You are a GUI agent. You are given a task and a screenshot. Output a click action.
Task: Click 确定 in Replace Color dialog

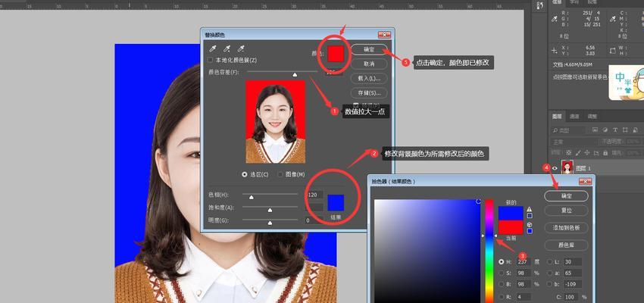[369, 50]
